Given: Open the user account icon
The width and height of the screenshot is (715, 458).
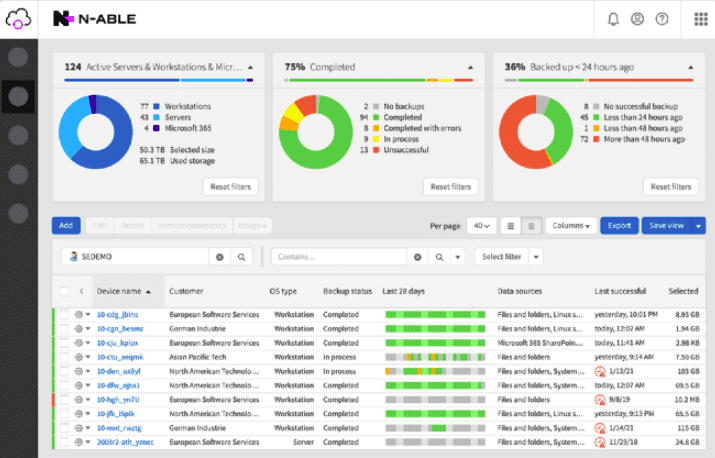Looking at the screenshot, I should (637, 19).
